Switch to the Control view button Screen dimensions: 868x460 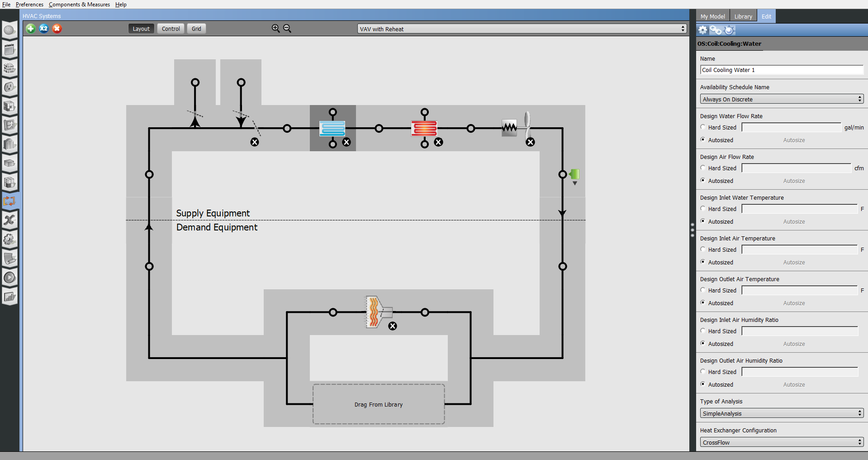tap(171, 29)
